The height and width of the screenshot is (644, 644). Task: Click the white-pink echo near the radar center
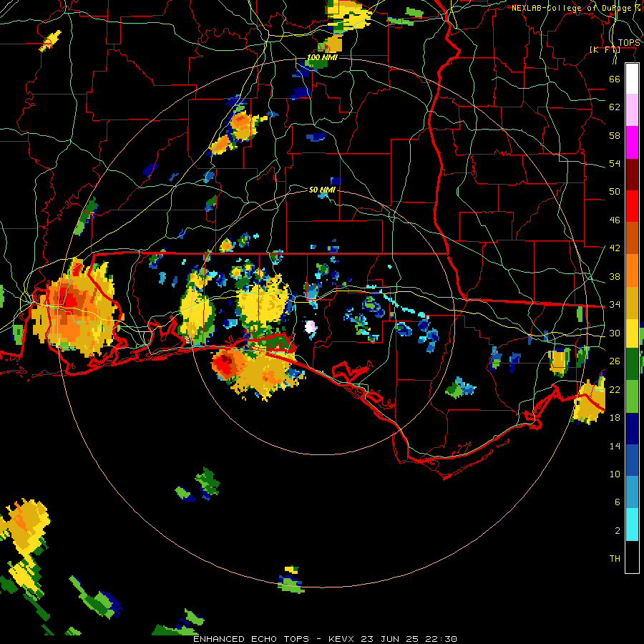click(311, 326)
